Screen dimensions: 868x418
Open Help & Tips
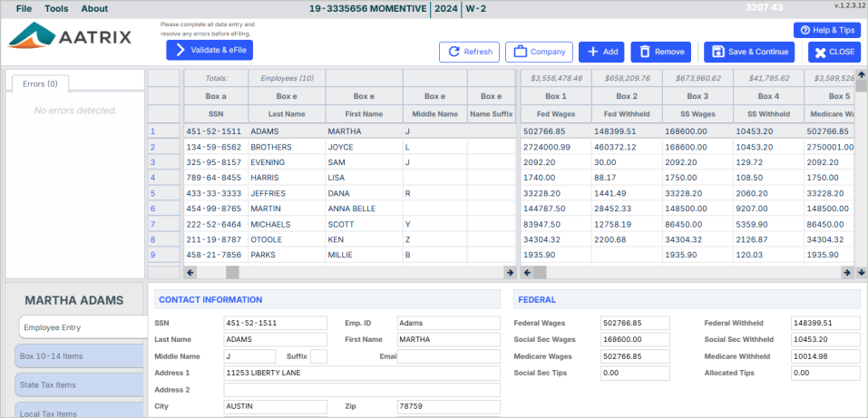[826, 30]
